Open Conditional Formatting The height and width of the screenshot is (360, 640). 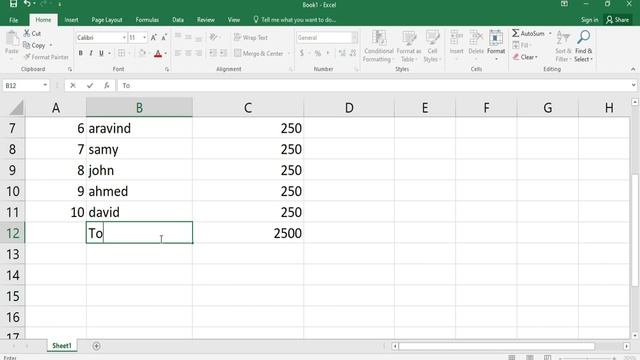click(x=379, y=47)
